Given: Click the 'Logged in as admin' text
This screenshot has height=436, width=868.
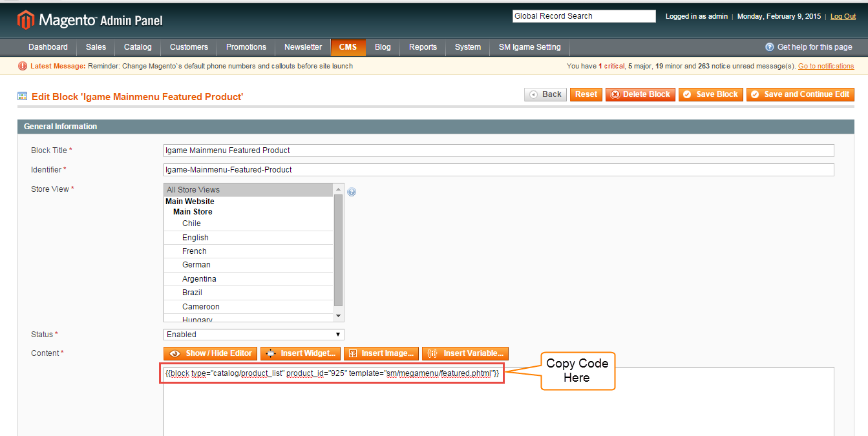Looking at the screenshot, I should pos(697,17).
